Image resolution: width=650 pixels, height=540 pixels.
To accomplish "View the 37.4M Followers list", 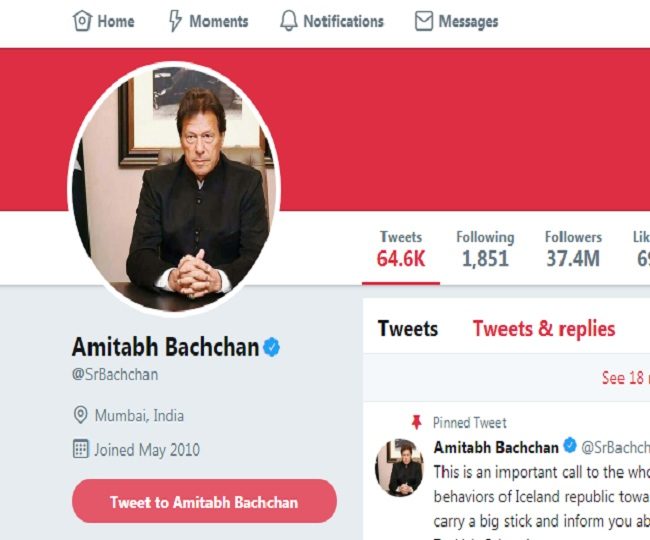I will tap(573, 249).
